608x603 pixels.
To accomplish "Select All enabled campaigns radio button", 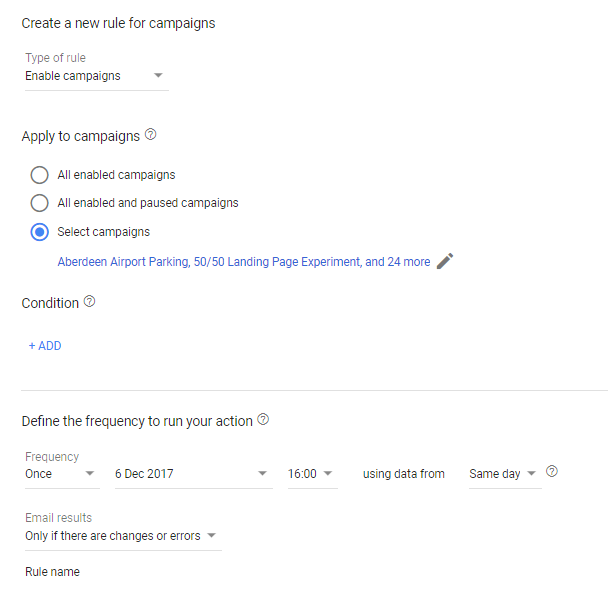I will click(x=40, y=175).
